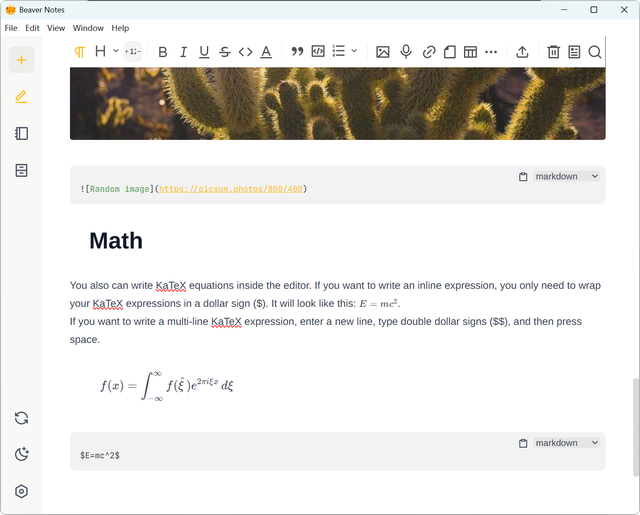
Task: Toggle dark mode moon icon
Action: click(21, 454)
